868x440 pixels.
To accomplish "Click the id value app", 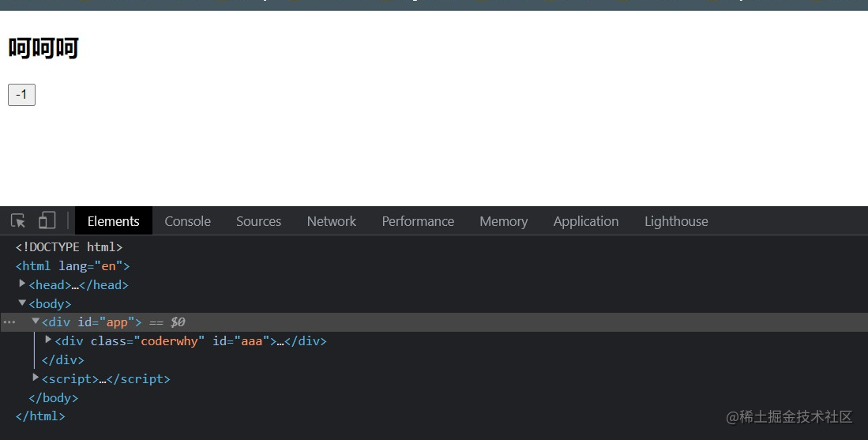I will pos(117,322).
